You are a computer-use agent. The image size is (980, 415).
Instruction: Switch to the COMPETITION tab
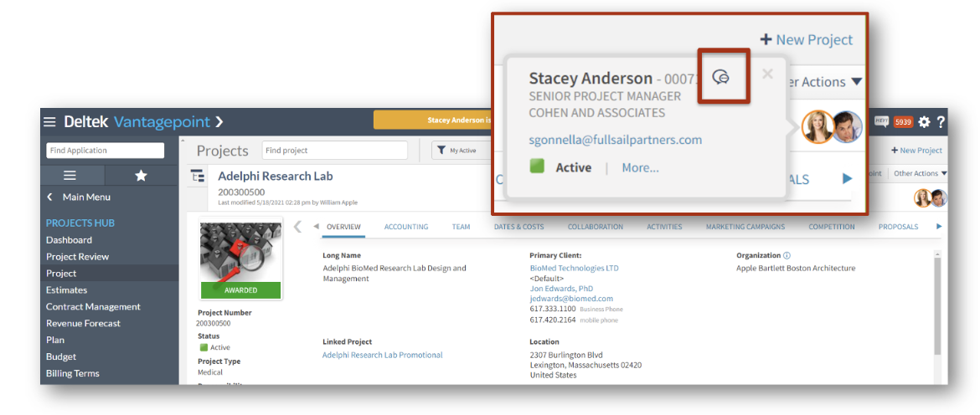click(x=831, y=227)
